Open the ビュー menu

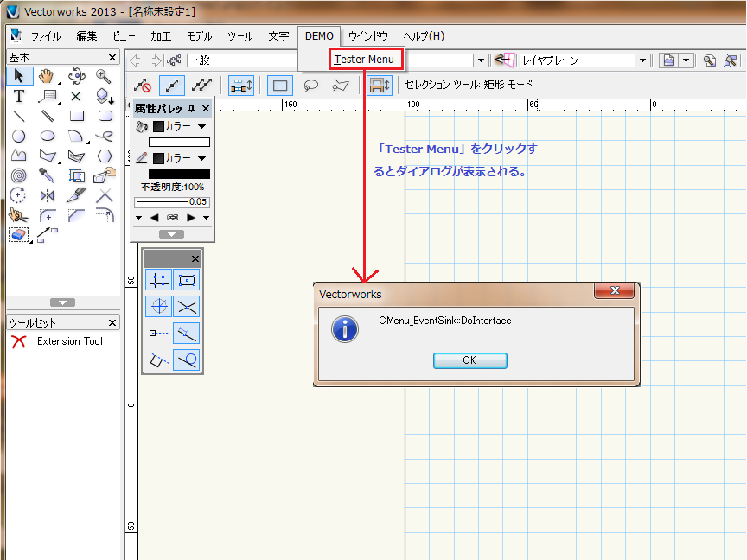point(124,36)
